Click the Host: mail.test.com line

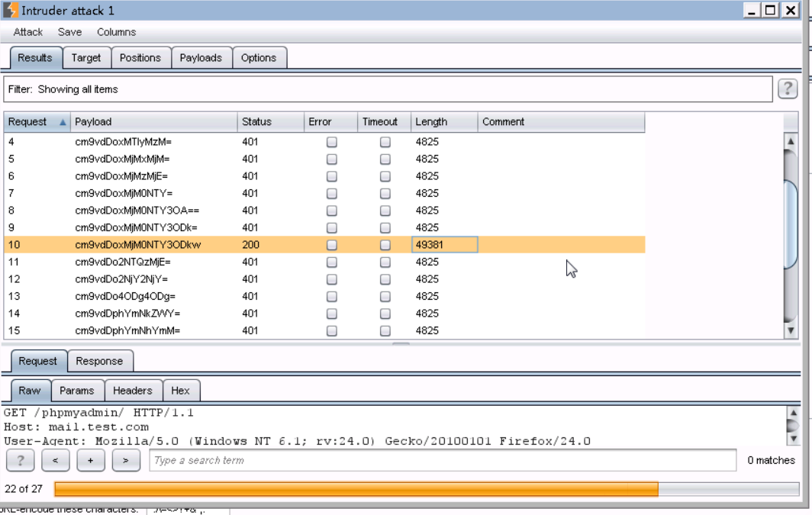click(x=76, y=427)
